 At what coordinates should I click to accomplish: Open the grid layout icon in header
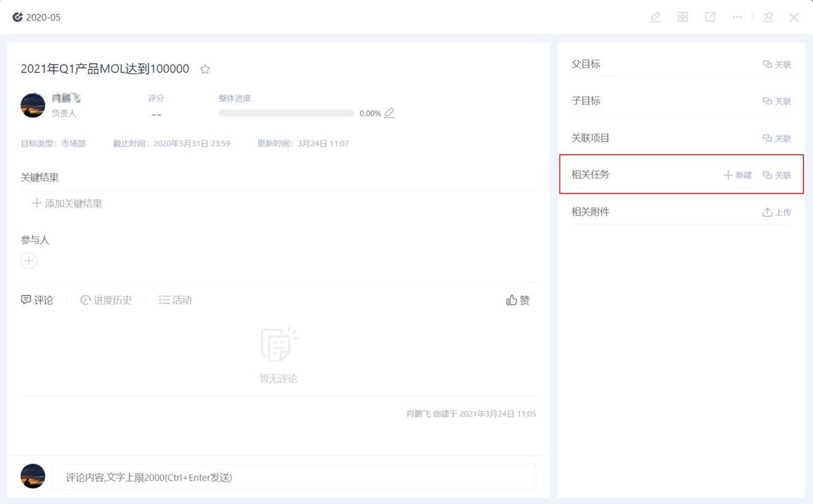coord(683,17)
